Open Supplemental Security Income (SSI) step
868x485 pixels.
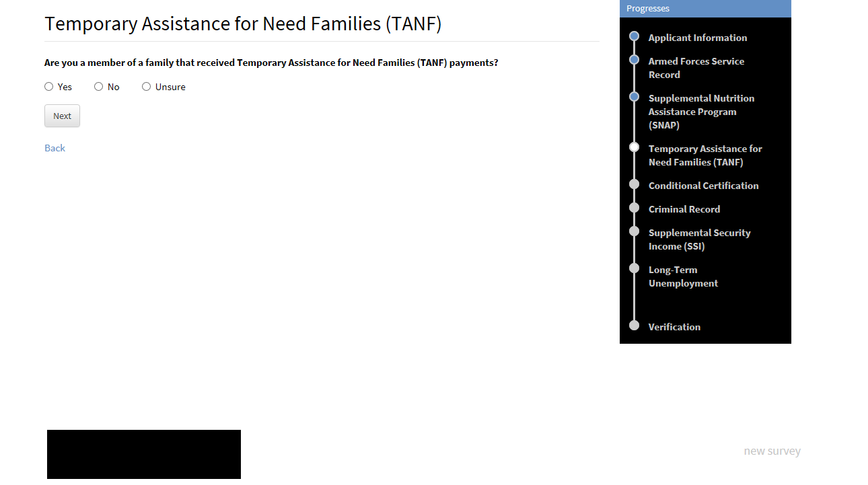pyautogui.click(x=699, y=239)
